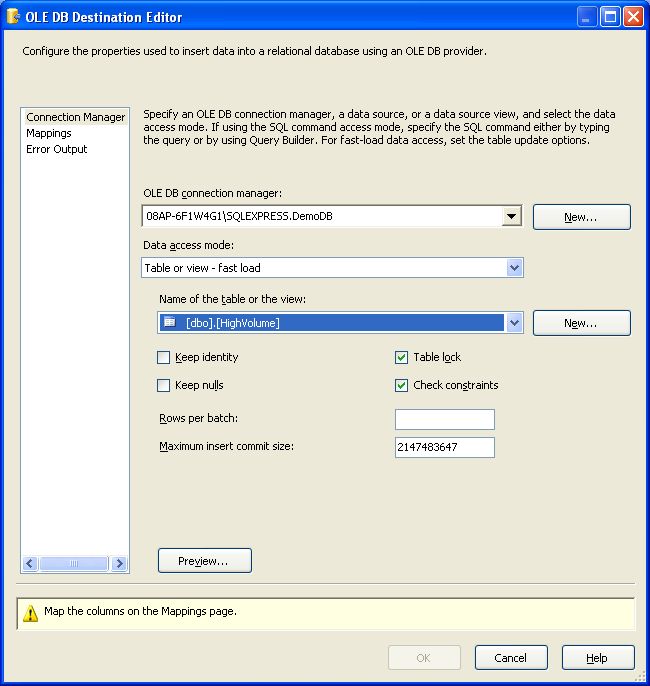
Task: Expand the table or view name dropdown
Action: point(514,322)
